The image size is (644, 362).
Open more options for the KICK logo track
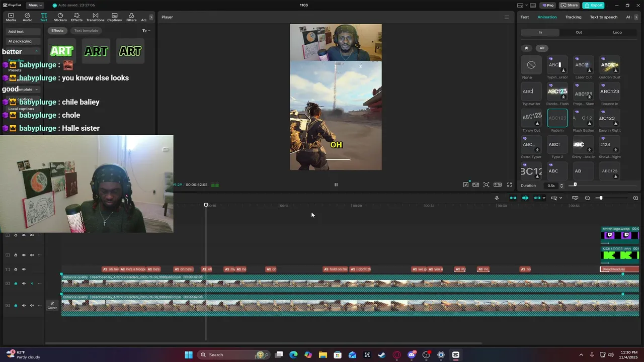pyautogui.click(x=40, y=255)
